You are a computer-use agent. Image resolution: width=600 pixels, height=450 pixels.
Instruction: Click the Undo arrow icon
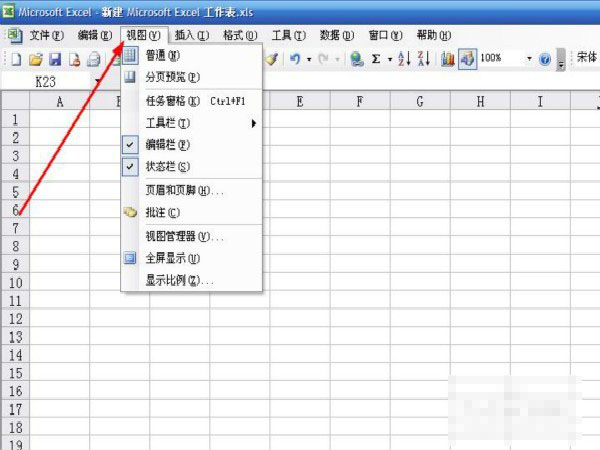[x=295, y=59]
